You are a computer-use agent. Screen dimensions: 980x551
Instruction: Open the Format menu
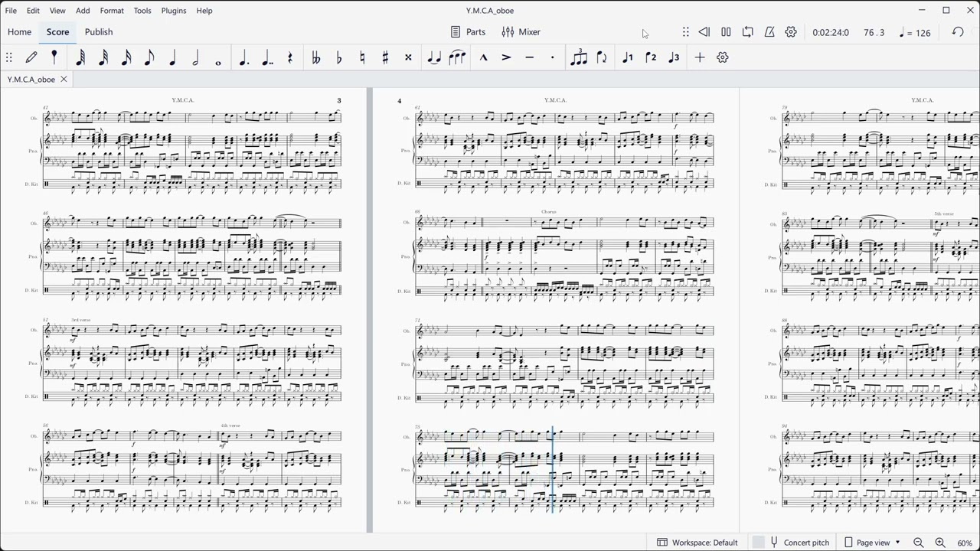click(x=112, y=11)
